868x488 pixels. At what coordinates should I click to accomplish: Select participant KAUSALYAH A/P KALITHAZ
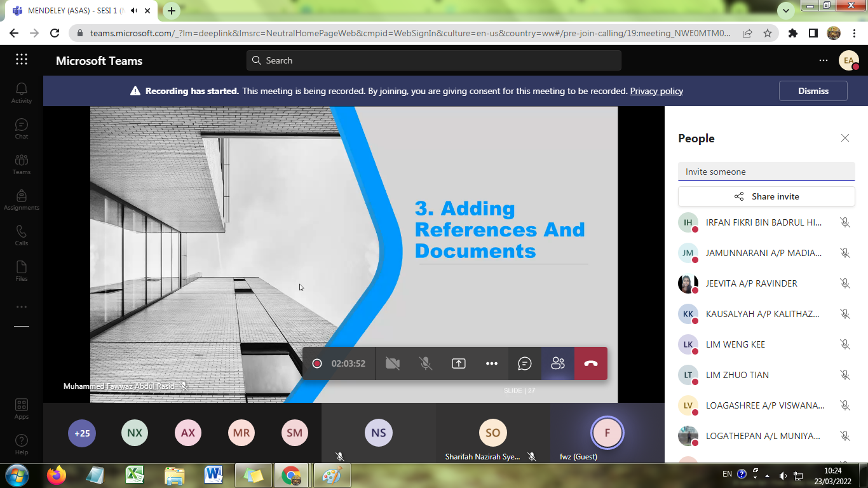click(766, 314)
